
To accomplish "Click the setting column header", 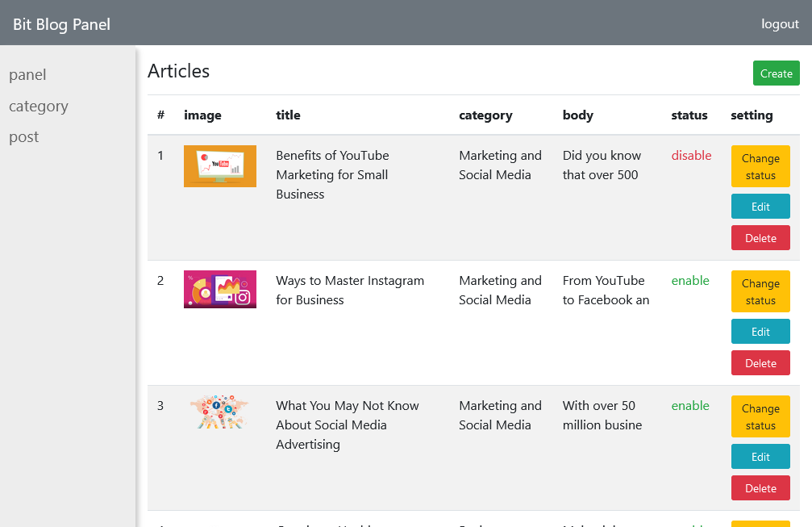I will point(752,115).
